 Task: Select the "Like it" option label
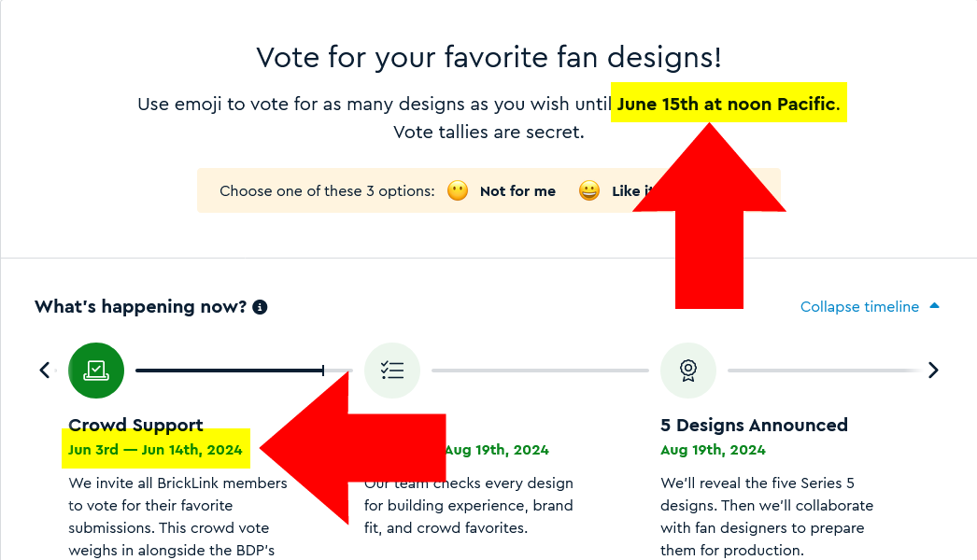(x=624, y=191)
